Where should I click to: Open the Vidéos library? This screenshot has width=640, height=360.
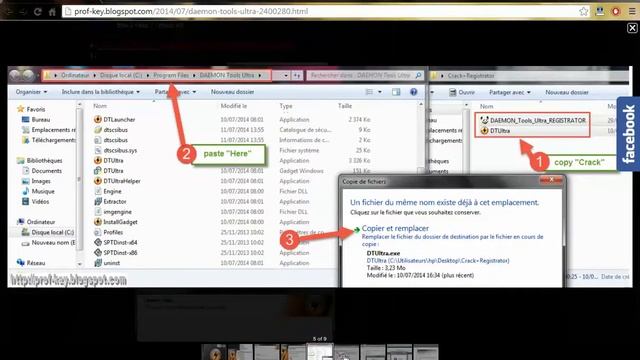coord(35,202)
